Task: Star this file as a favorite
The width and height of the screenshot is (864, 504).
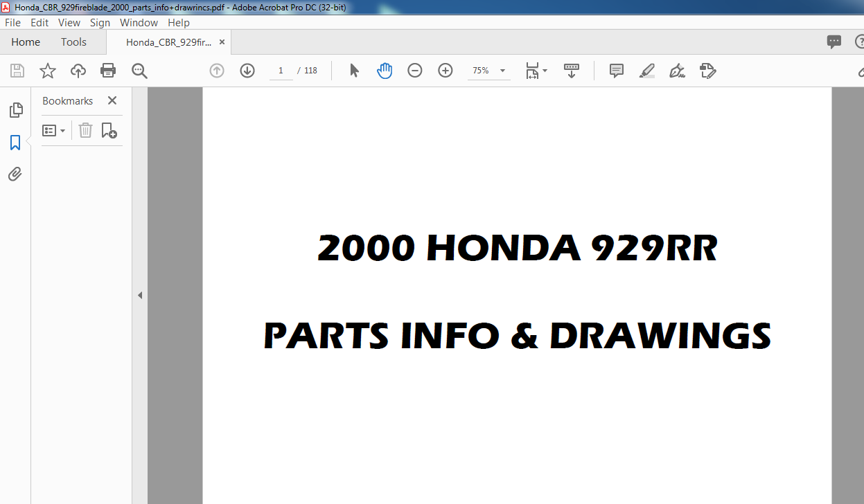Action: [48, 71]
